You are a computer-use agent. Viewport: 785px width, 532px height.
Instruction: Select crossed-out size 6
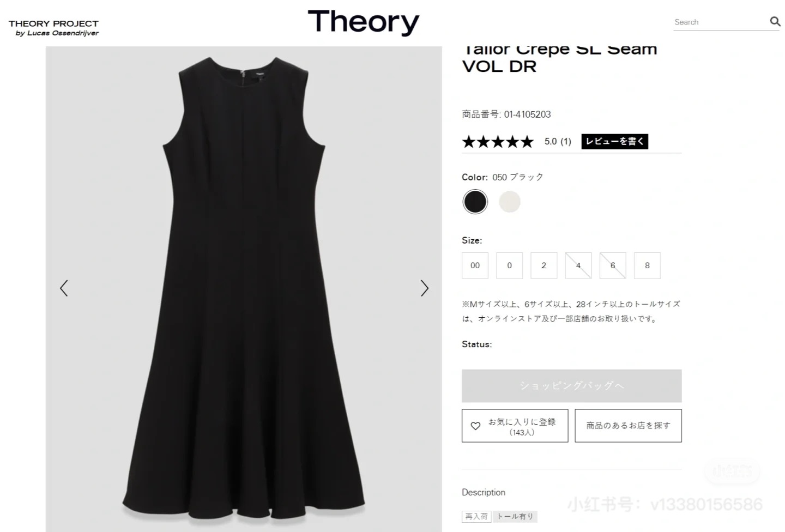pyautogui.click(x=613, y=265)
